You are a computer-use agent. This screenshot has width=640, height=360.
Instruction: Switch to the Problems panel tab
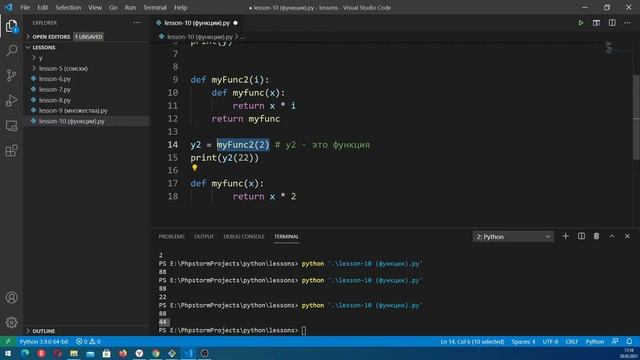(171, 237)
